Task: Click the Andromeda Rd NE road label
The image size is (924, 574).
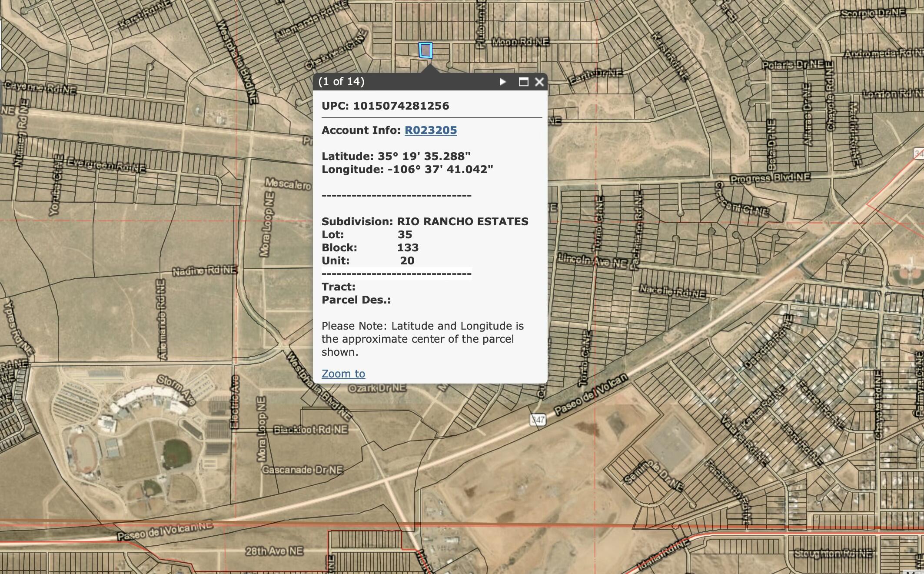Action: click(884, 54)
